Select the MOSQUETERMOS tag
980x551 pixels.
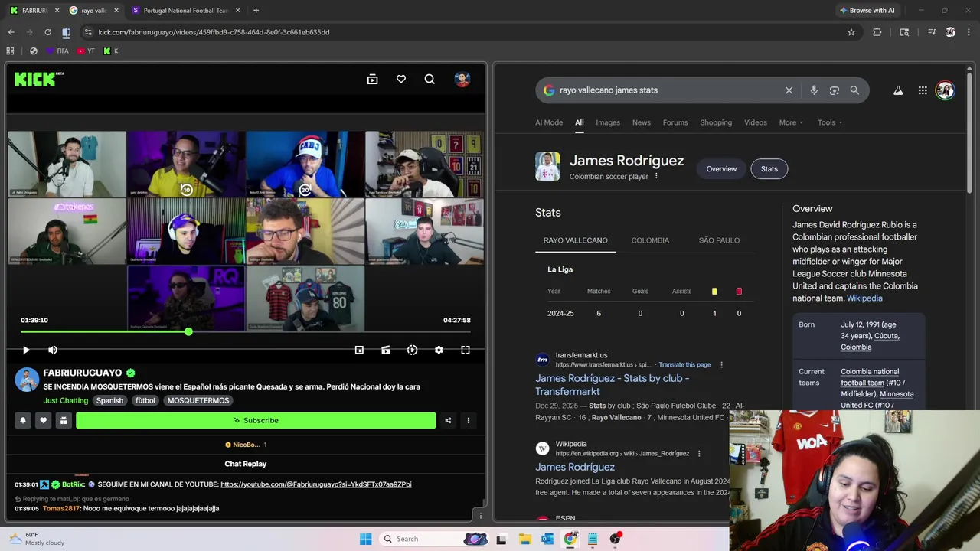198,400
